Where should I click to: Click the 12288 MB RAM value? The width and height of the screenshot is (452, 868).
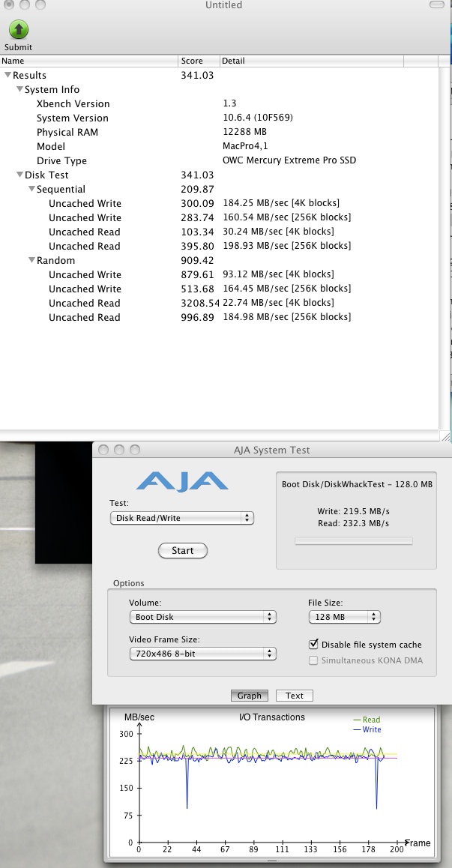point(244,132)
